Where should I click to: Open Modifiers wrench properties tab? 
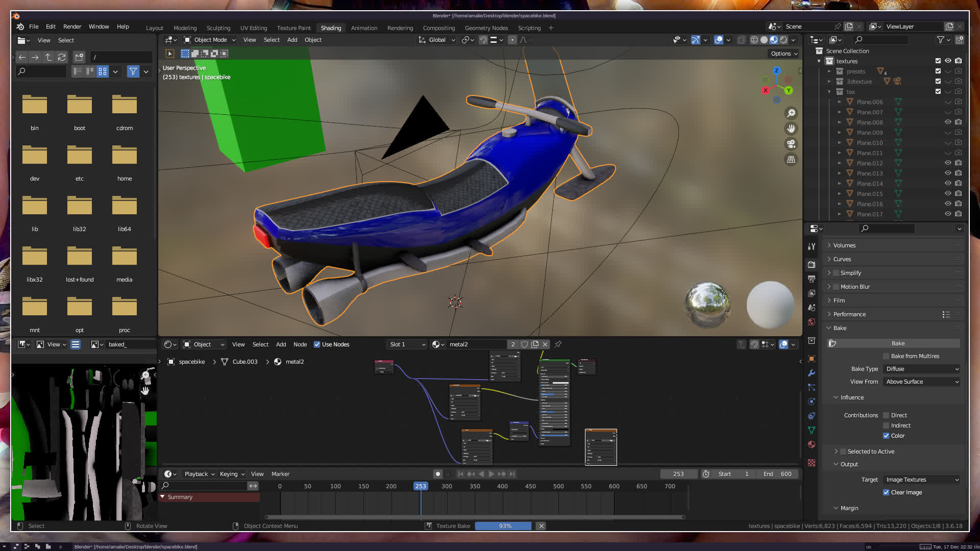812,373
